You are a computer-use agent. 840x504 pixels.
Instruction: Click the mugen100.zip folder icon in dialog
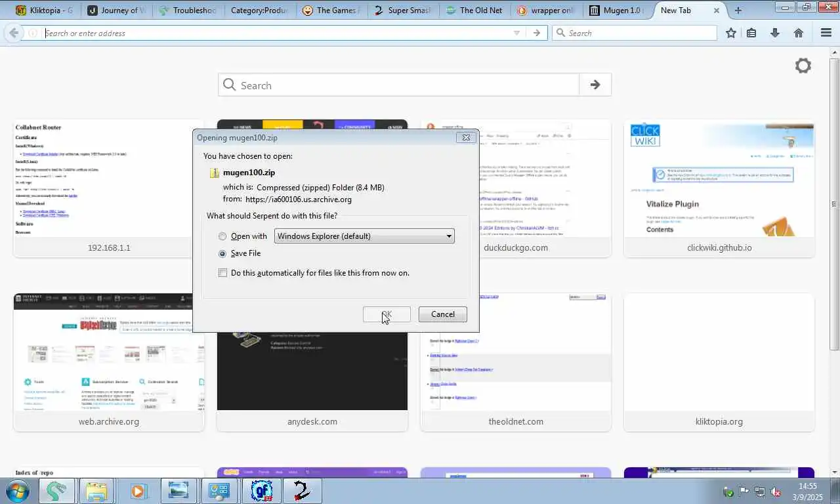click(214, 173)
